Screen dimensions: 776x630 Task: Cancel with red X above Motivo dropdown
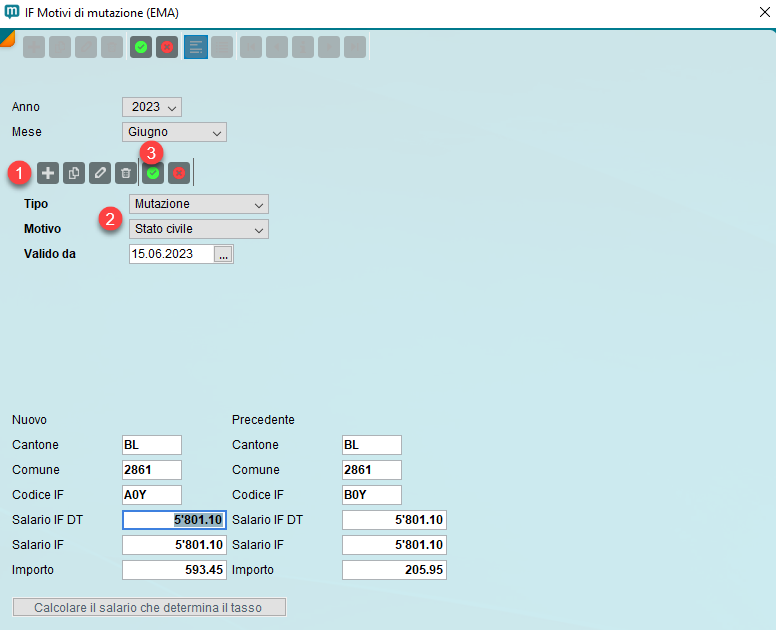(179, 173)
